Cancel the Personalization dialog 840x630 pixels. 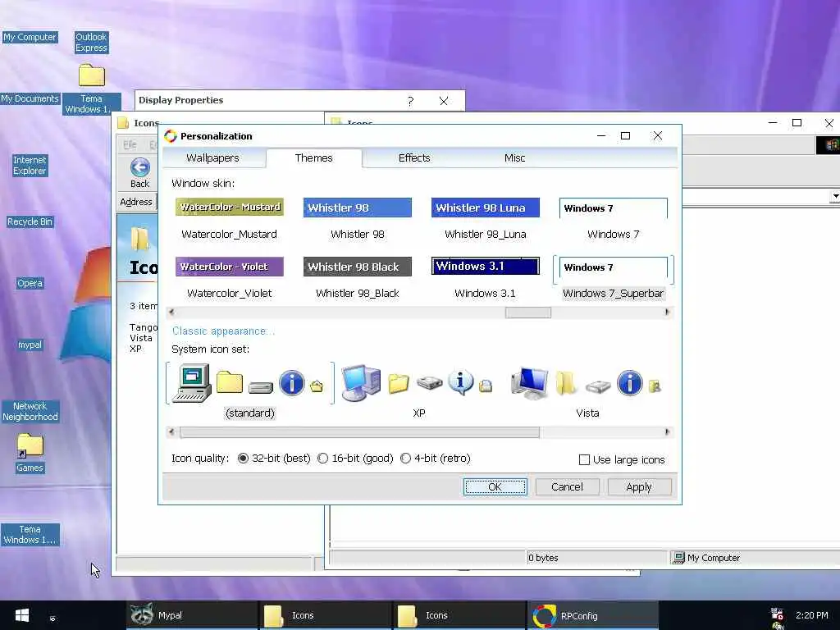tap(567, 487)
